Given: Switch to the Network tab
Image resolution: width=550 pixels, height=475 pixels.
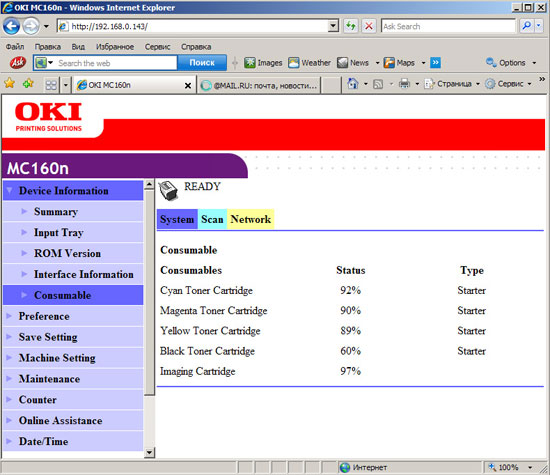Looking at the screenshot, I should [250, 219].
